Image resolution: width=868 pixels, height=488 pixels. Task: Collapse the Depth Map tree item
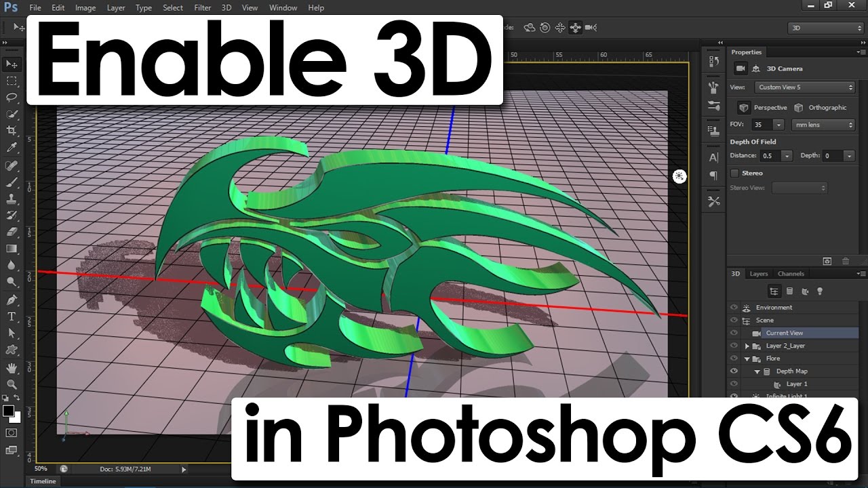click(757, 371)
